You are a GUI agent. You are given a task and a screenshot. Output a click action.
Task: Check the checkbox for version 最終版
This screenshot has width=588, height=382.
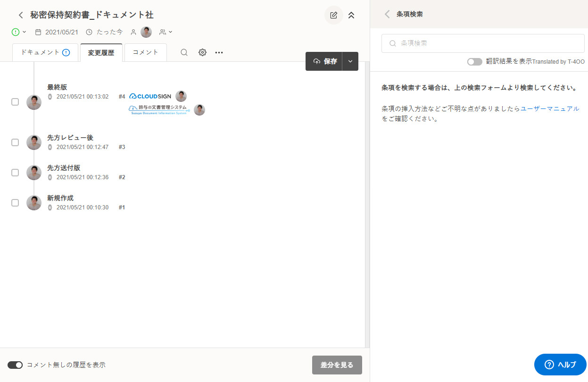pos(15,101)
